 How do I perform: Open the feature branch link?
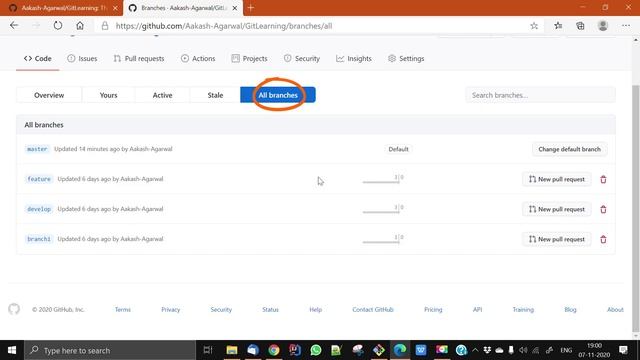(39, 179)
